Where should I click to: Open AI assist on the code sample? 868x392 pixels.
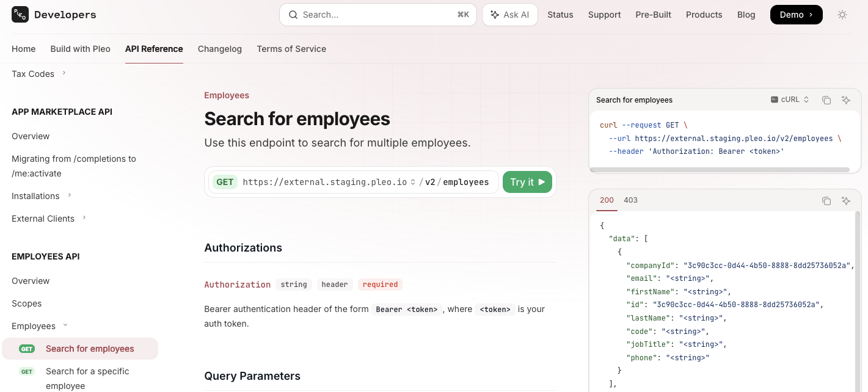[x=846, y=100]
